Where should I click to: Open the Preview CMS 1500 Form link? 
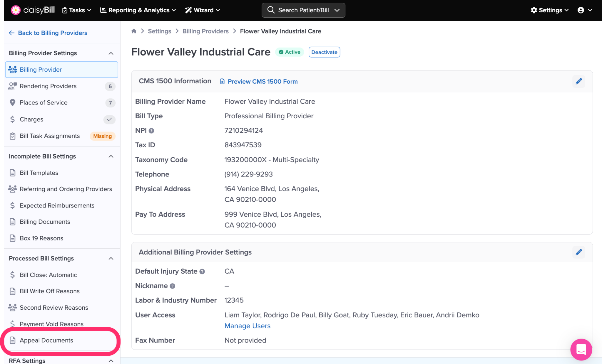[x=262, y=82]
